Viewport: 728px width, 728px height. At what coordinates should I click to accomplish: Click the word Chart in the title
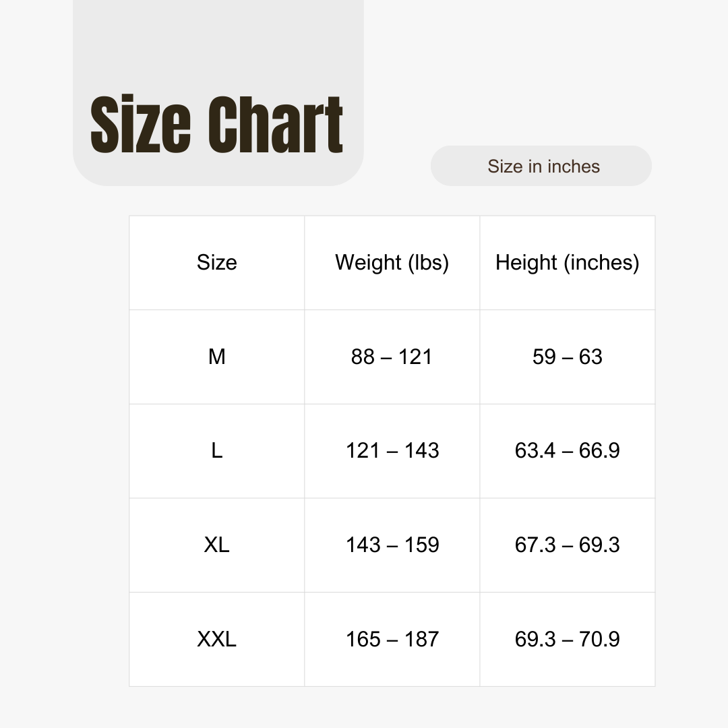pos(275,123)
